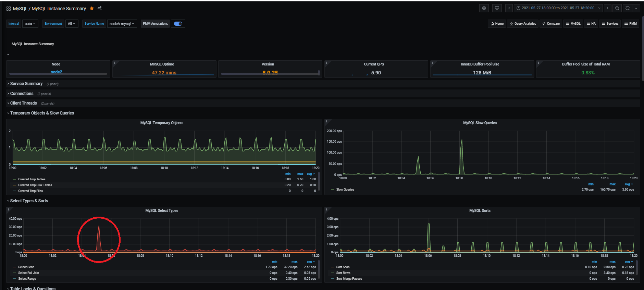Screen dimensions: 644x290
Task: Sort Slow Queries legend by avg
Action: tap(629, 184)
